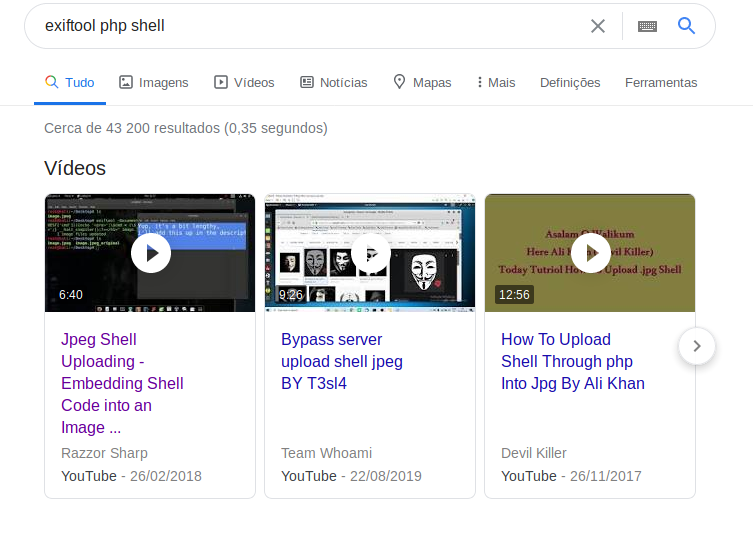Open the 12:56 olive-colored video thumbnail

click(590, 253)
